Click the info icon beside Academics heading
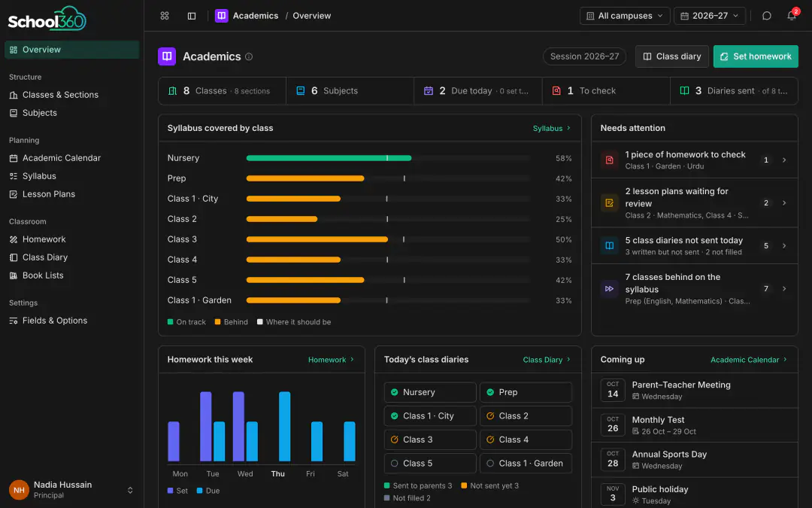 (249, 56)
